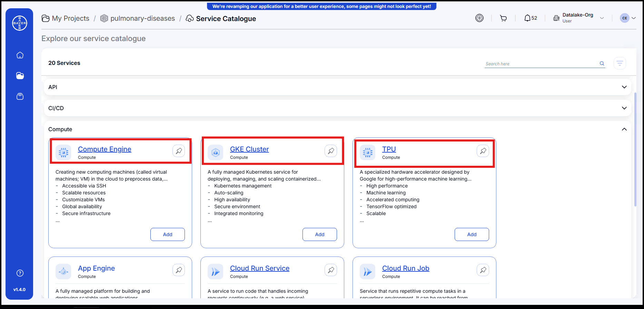Screen dimensions: 644x309
Task: Collapse the Compute section
Action: (624, 129)
